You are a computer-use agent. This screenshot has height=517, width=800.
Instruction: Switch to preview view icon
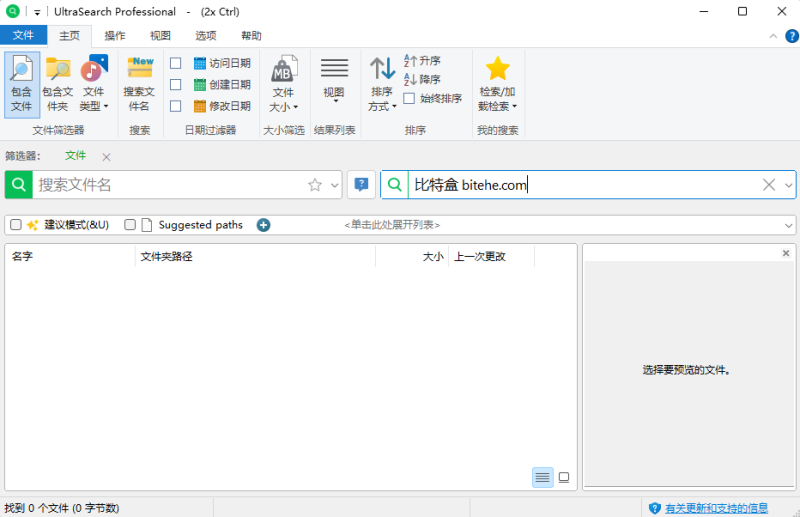tap(564, 477)
